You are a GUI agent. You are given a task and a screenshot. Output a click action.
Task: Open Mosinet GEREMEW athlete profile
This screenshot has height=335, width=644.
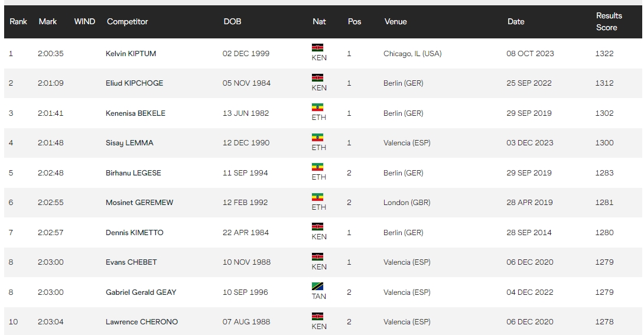(x=139, y=203)
